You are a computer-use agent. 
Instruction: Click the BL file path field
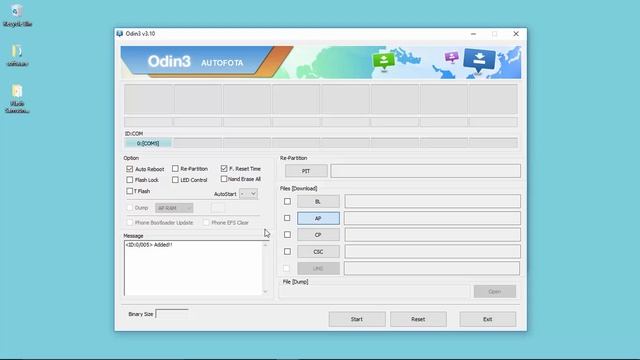point(432,201)
